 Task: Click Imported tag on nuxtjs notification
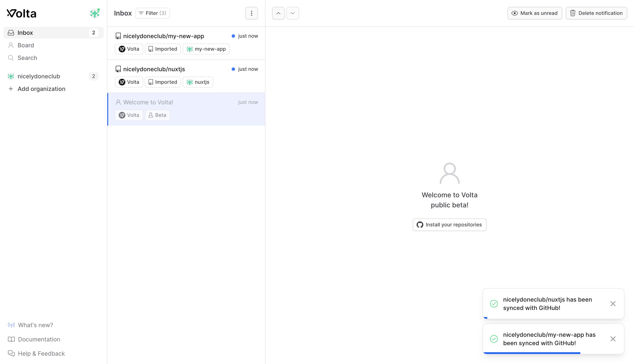point(163,82)
